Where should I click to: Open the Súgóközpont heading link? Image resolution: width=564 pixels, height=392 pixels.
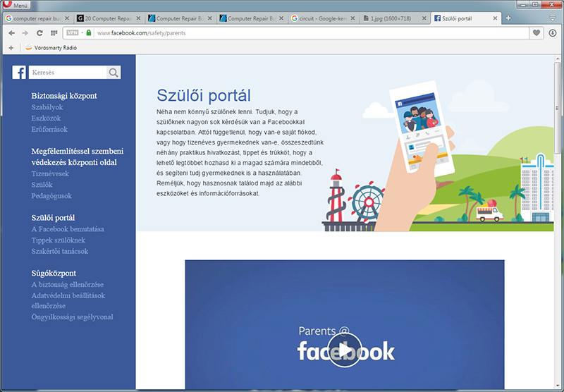pos(54,274)
